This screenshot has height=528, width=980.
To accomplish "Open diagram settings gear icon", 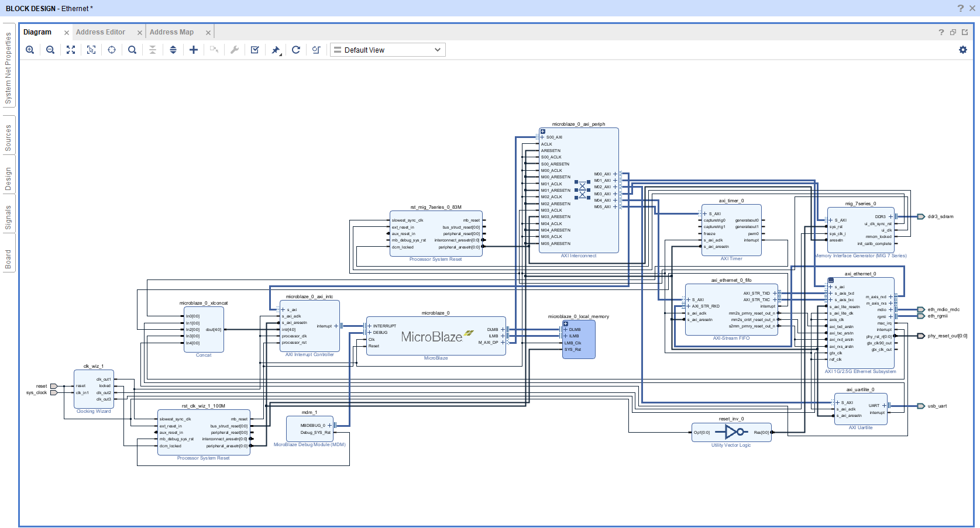I will (962, 50).
